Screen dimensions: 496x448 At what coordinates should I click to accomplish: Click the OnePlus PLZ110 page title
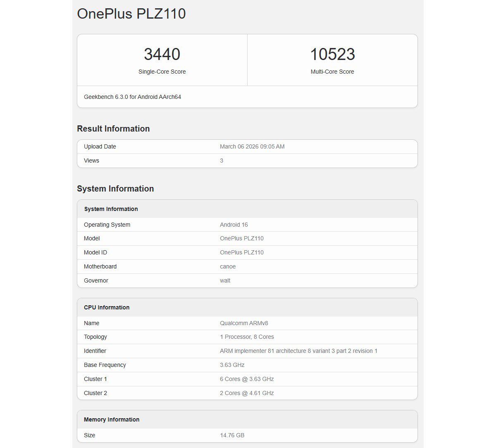coord(131,14)
